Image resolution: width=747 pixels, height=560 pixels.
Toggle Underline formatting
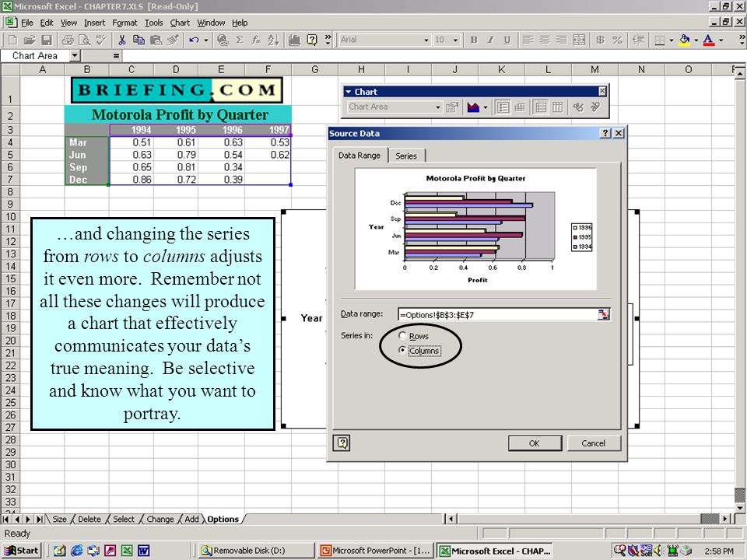tap(507, 40)
